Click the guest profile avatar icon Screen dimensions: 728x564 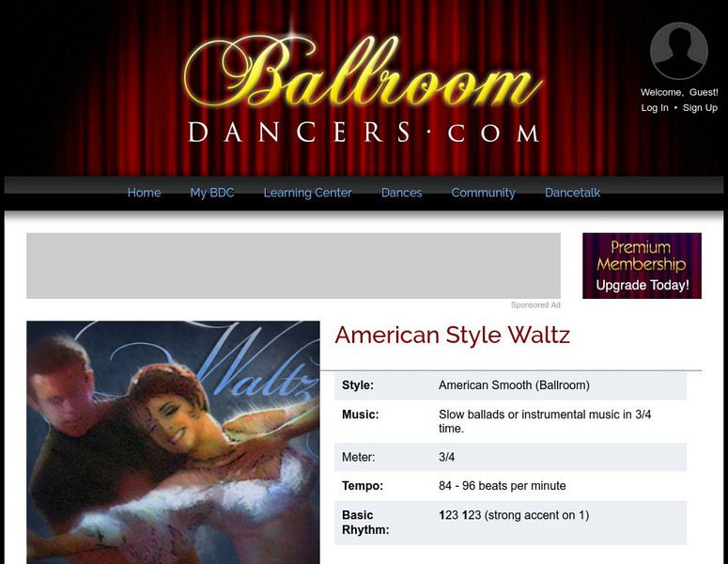click(x=679, y=51)
